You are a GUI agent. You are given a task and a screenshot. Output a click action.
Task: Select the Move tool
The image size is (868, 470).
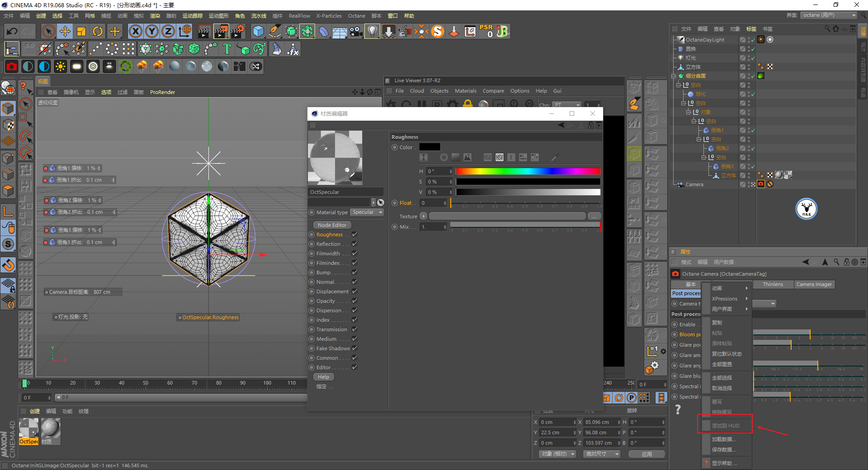(x=65, y=31)
